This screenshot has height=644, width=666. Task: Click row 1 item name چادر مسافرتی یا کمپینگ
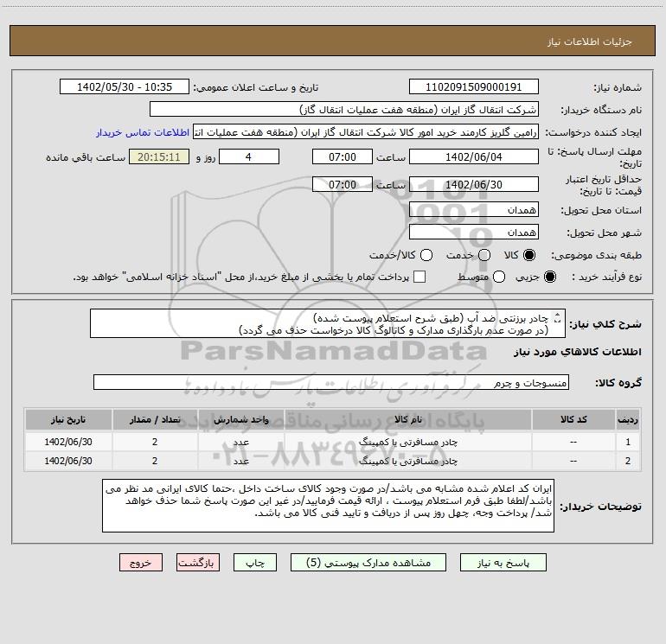point(407,442)
